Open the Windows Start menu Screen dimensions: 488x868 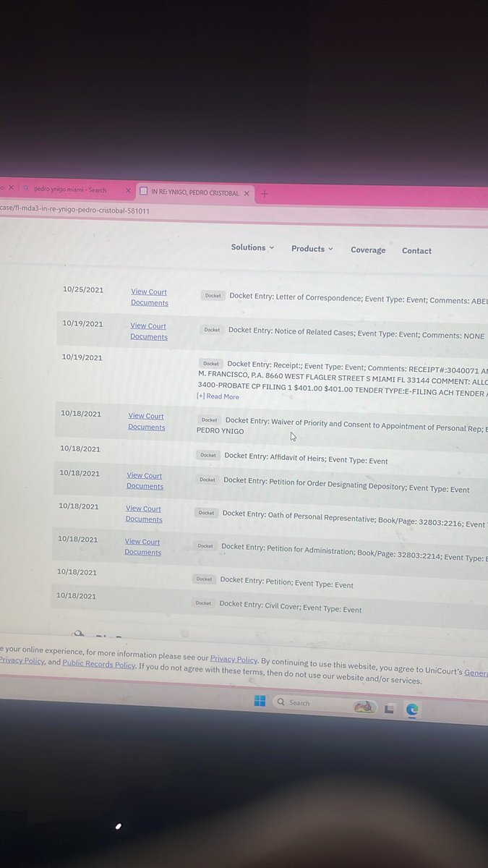[x=260, y=701]
